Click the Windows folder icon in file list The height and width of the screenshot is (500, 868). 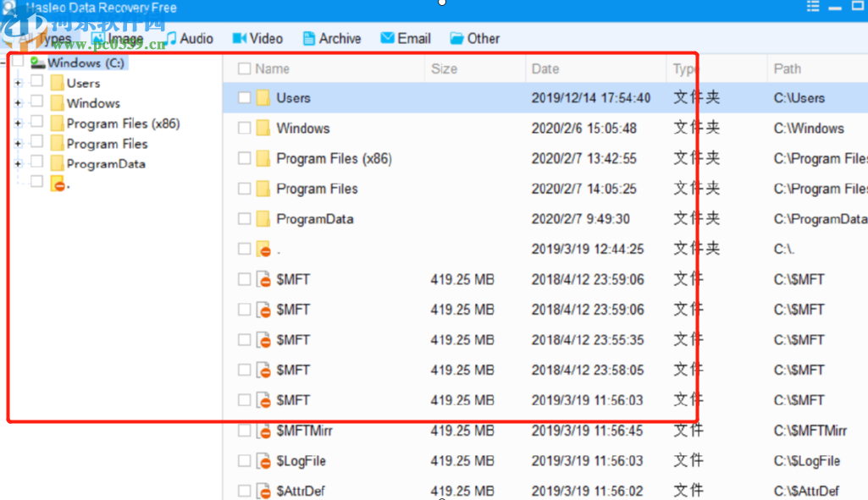click(x=263, y=129)
